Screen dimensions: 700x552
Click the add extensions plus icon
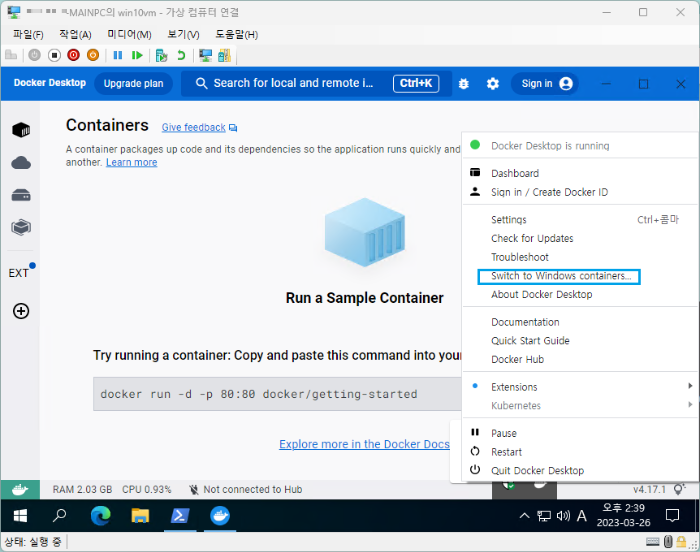[x=21, y=311]
